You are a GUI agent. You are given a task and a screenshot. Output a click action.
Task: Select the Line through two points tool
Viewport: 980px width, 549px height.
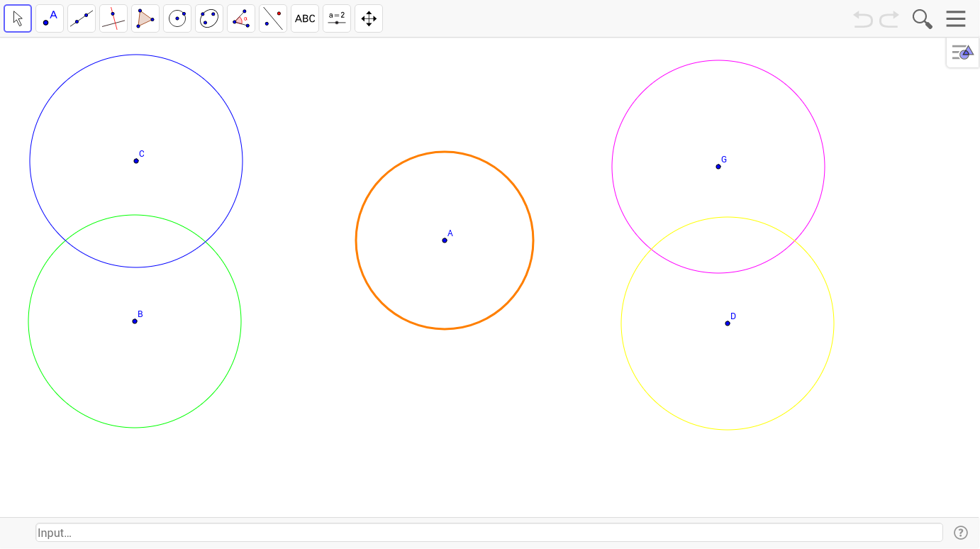[82, 18]
